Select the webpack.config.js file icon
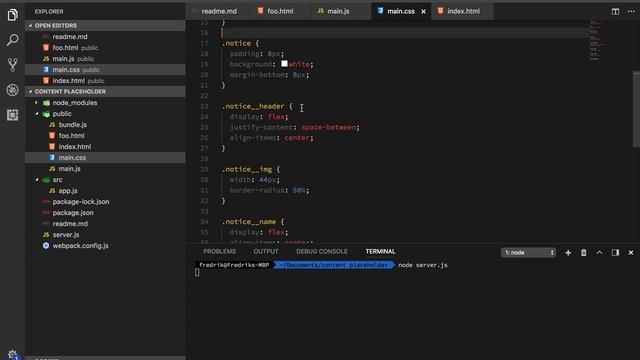The width and height of the screenshot is (640, 360). click(46, 246)
